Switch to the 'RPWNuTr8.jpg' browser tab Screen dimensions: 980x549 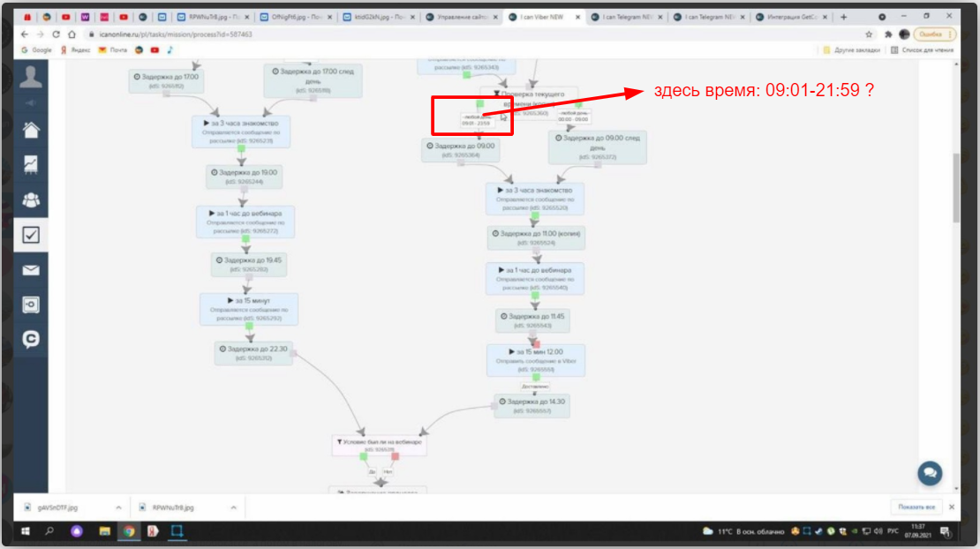pos(213,17)
